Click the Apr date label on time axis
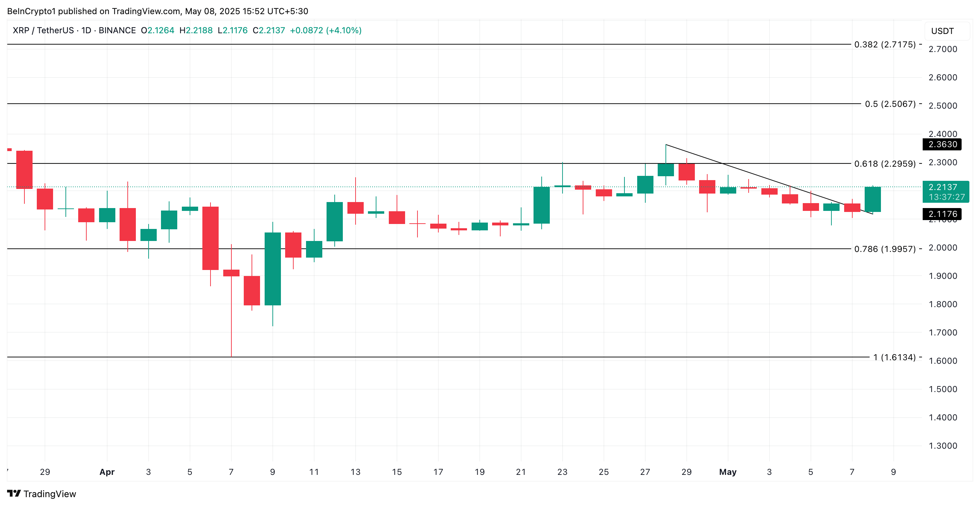Screen dimensions: 980x506 tap(107, 472)
